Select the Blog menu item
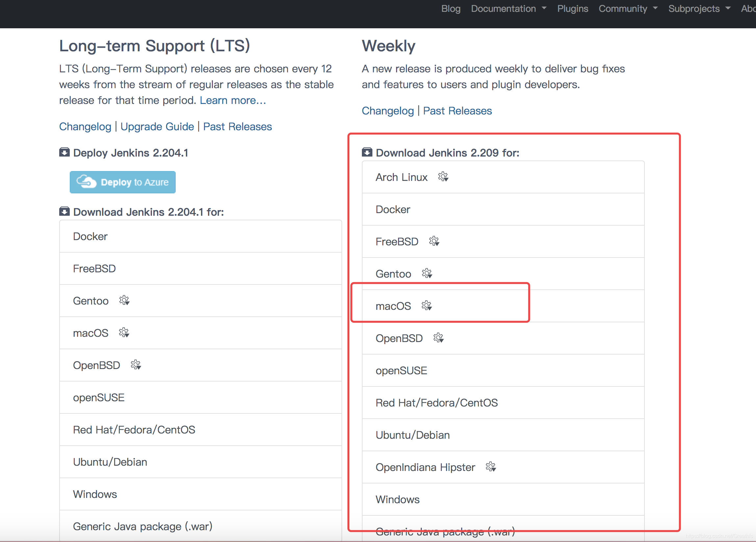The width and height of the screenshot is (756, 542). 450,8
